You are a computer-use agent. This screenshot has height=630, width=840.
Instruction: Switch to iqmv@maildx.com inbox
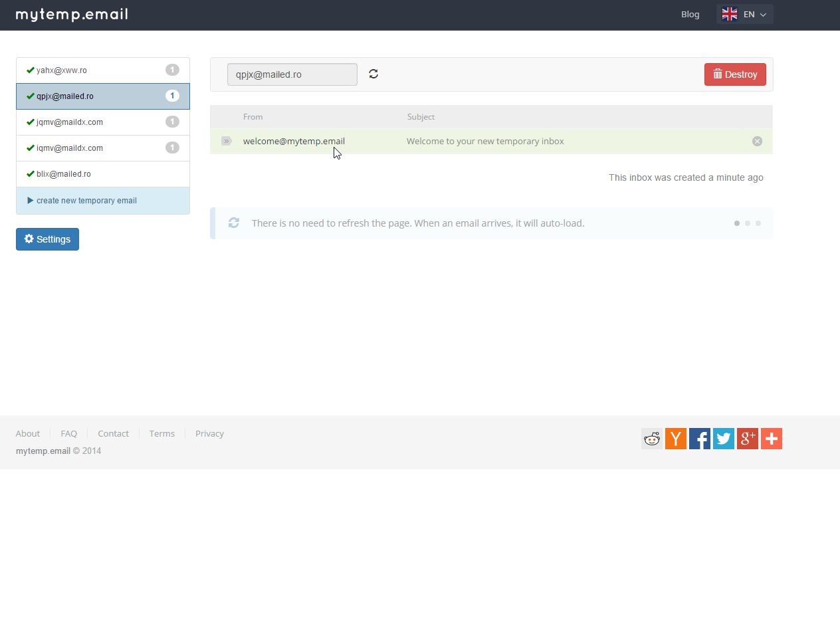coord(103,148)
